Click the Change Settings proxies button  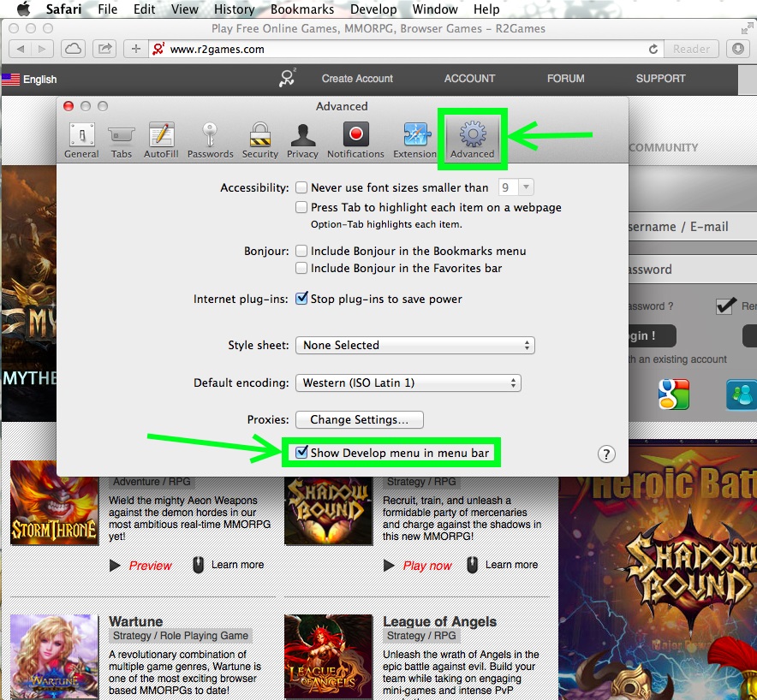pyautogui.click(x=360, y=420)
